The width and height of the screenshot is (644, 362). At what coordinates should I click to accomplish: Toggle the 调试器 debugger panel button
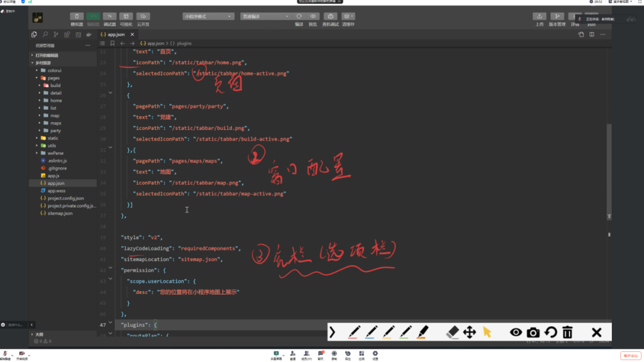(110, 17)
